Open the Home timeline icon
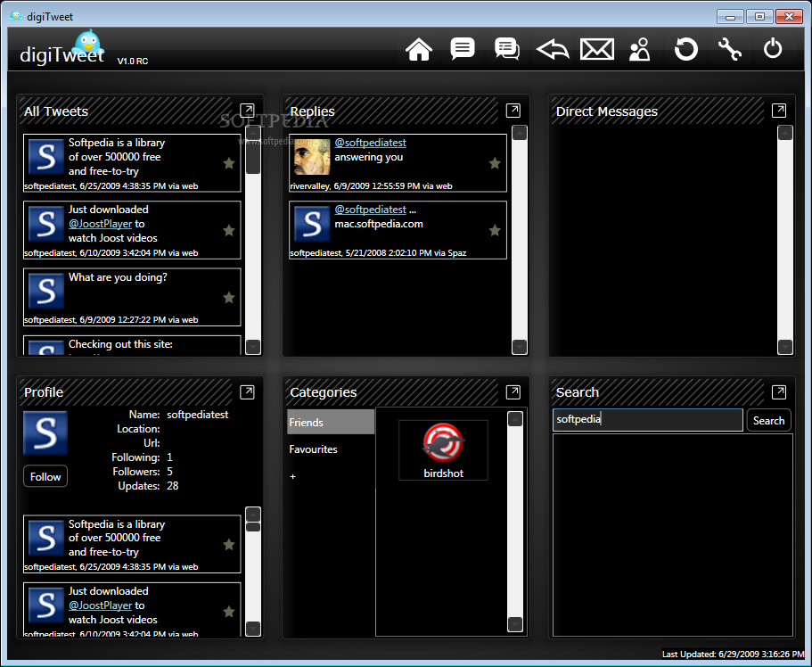 (418, 50)
